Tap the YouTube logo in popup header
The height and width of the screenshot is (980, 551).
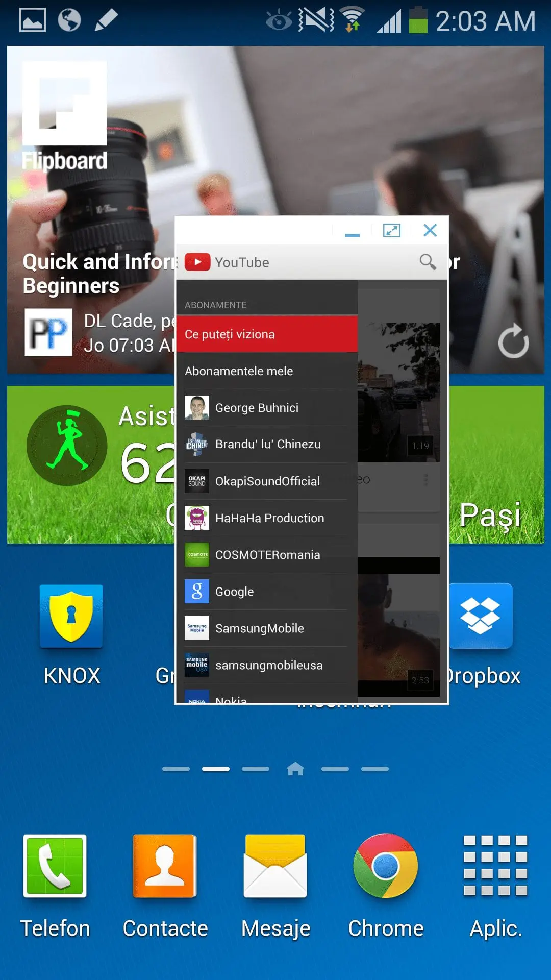pos(197,262)
